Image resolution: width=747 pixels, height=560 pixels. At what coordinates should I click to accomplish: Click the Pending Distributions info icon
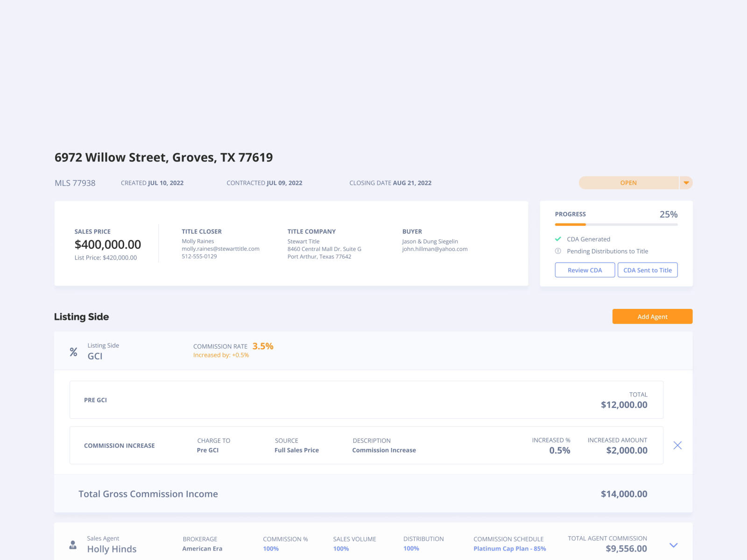pos(558,251)
